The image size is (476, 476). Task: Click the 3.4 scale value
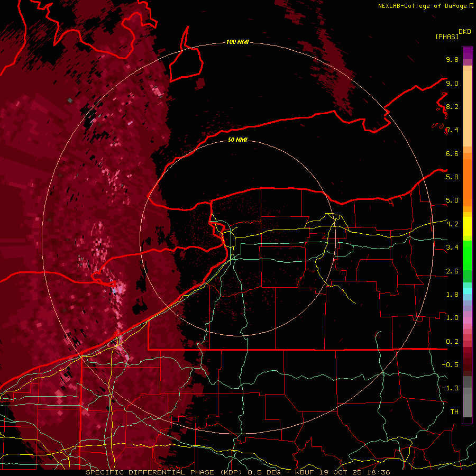452,248
